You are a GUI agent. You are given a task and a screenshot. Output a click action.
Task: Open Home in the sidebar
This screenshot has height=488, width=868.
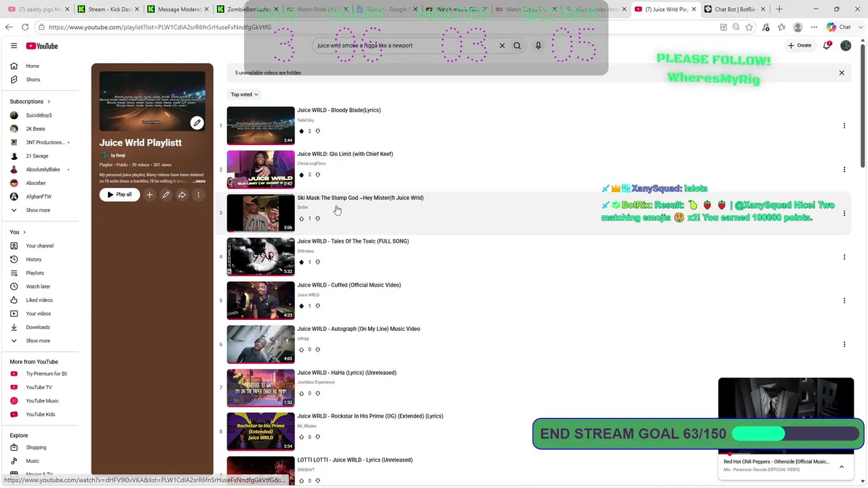tap(33, 66)
